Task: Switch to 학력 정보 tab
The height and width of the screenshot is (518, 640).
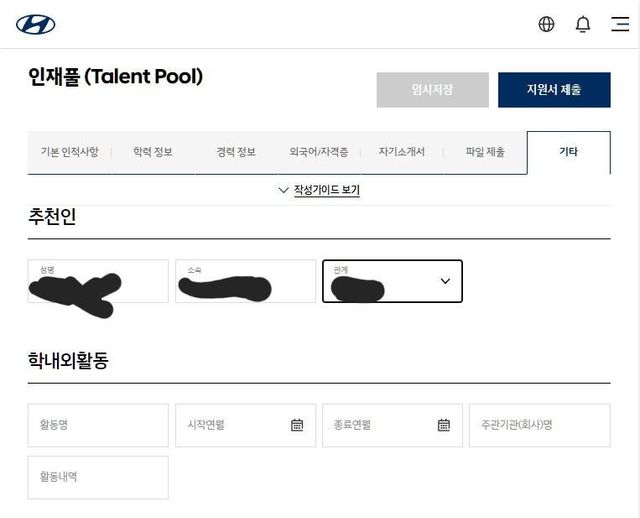Action: (153, 152)
